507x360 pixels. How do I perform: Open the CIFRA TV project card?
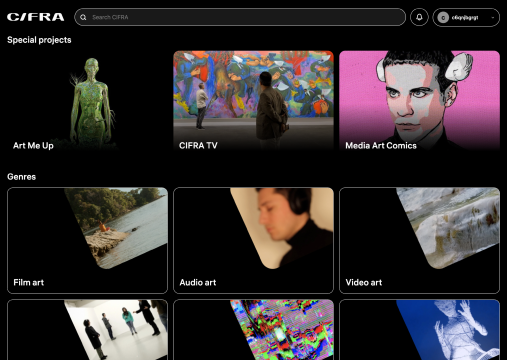(x=253, y=101)
